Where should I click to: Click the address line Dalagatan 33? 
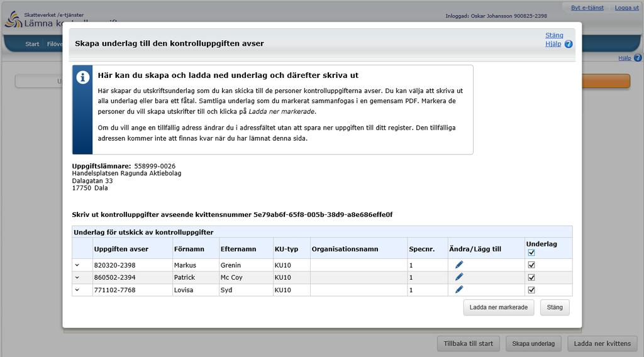[x=92, y=180]
